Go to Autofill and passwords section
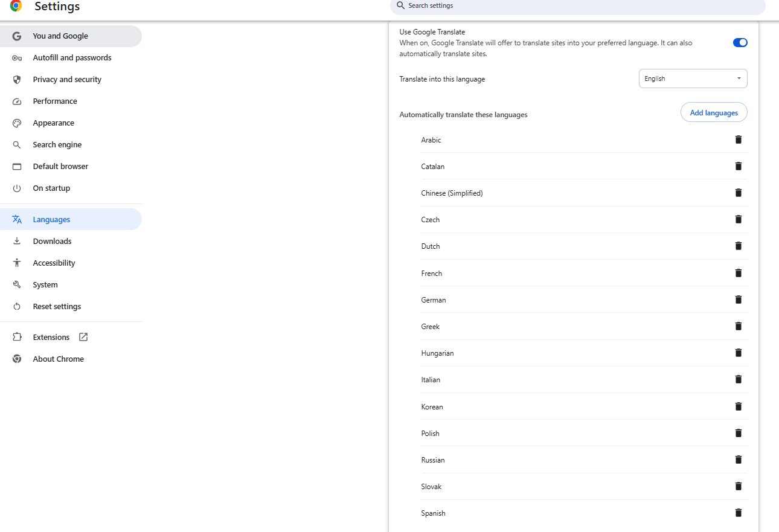 [x=72, y=57]
